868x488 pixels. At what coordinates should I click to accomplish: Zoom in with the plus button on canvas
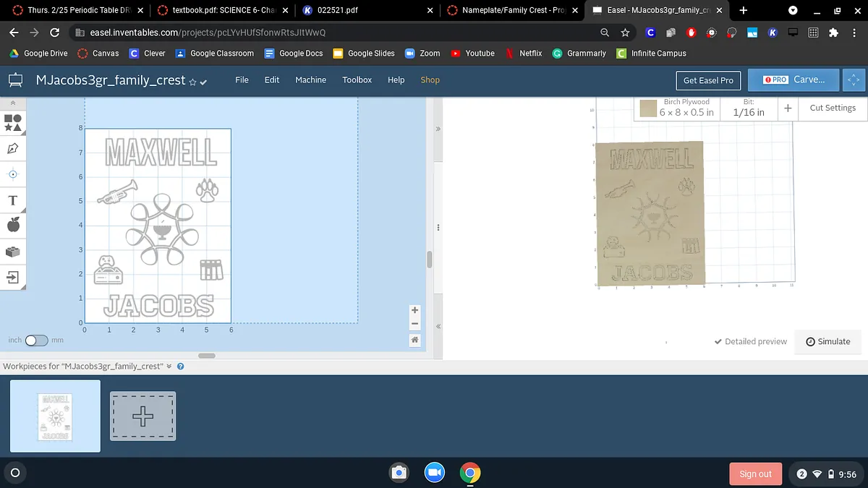click(x=414, y=310)
